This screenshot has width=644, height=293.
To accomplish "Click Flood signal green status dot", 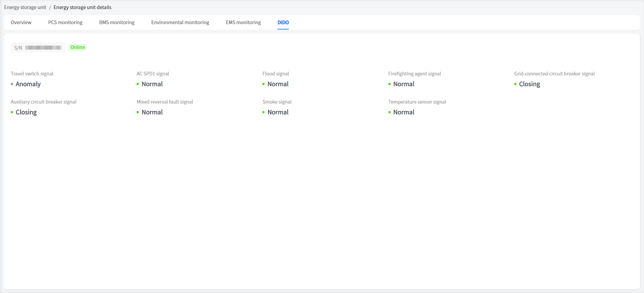I will point(264,84).
